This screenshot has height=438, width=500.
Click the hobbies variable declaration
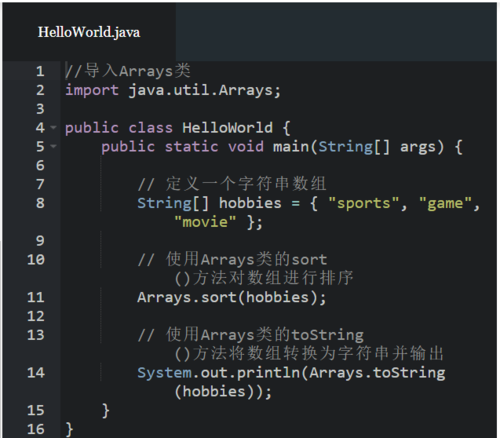(x=250, y=203)
